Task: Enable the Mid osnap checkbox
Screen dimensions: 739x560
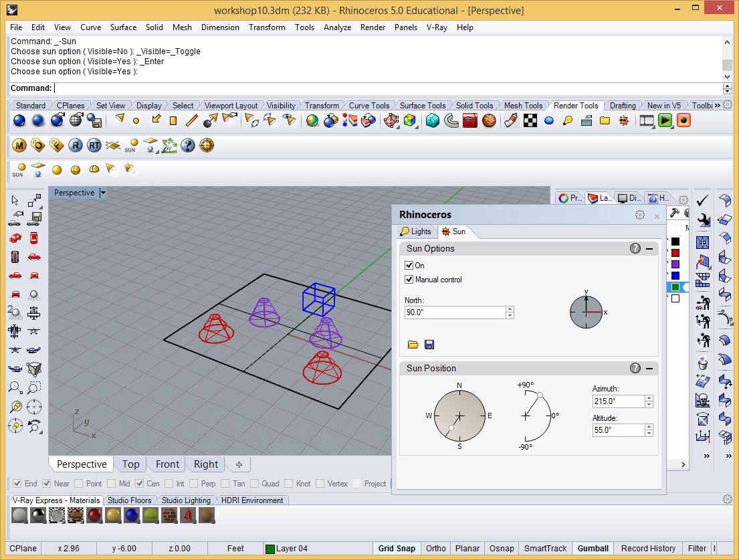Action: [112, 484]
